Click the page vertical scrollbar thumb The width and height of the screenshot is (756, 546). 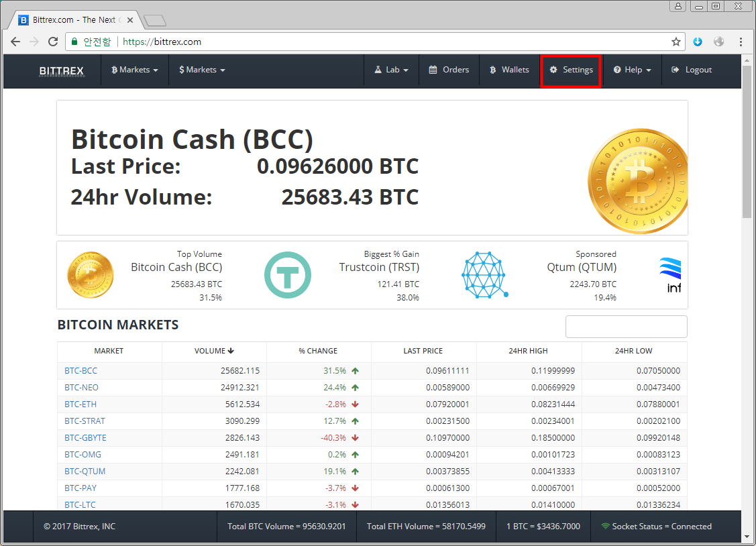pyautogui.click(x=747, y=142)
